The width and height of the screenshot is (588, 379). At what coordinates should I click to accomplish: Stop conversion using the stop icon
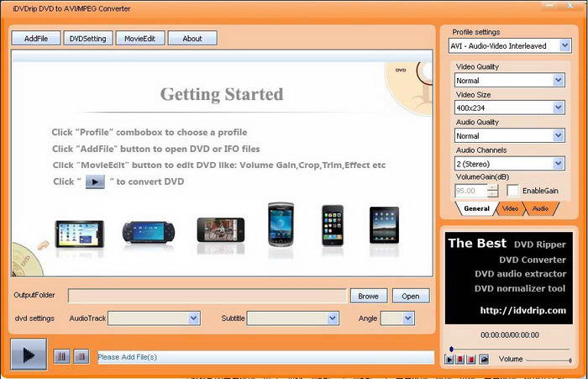coord(81,356)
